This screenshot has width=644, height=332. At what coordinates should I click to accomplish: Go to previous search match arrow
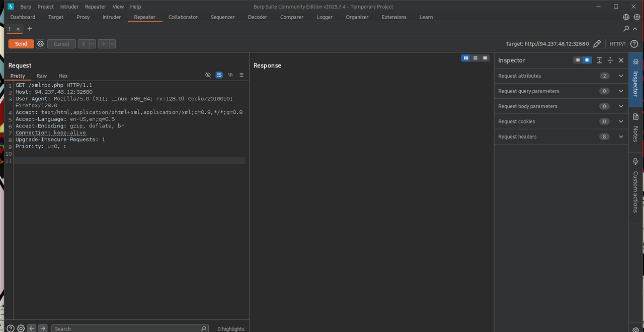point(32,328)
